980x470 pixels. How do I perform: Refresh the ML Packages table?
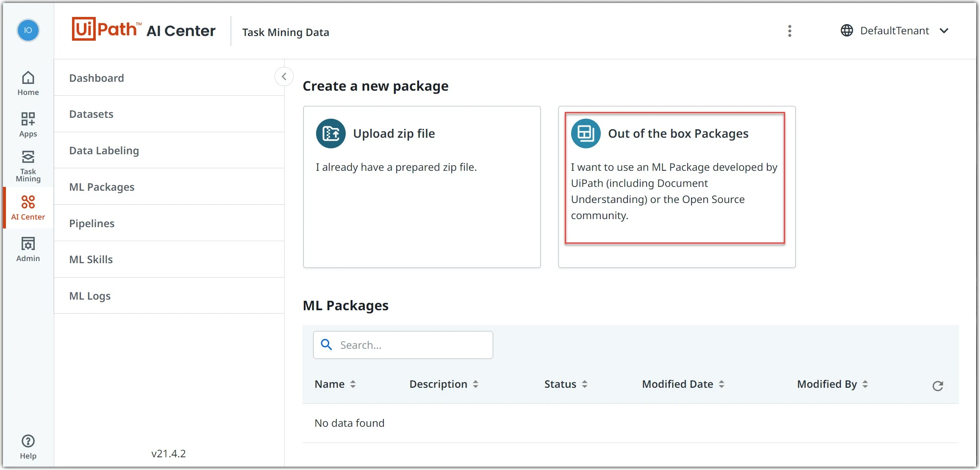[x=938, y=386]
